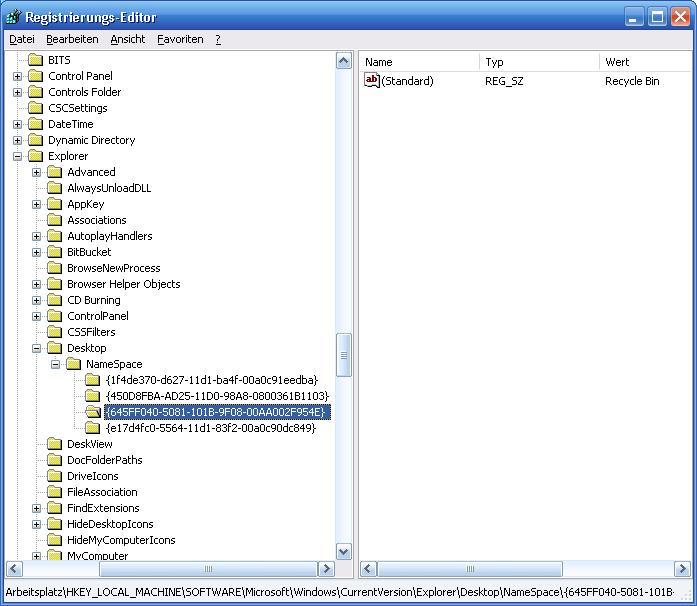Viewport: 697px width, 606px height.
Task: Expand the Controls Folder key
Action: click(x=17, y=92)
